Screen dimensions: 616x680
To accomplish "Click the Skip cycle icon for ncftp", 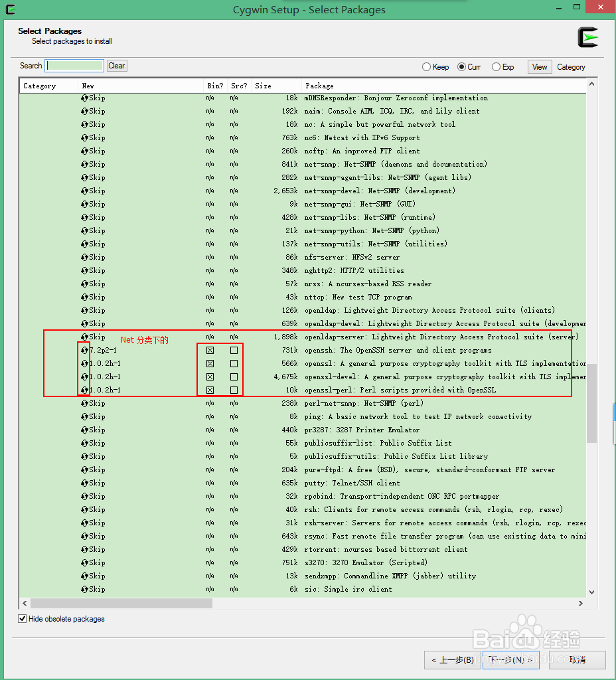I will point(84,151).
